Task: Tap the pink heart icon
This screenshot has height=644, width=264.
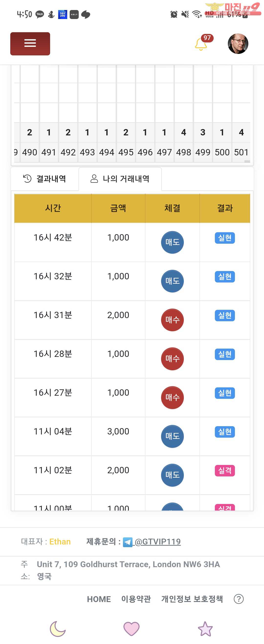Action: pyautogui.click(x=132, y=628)
